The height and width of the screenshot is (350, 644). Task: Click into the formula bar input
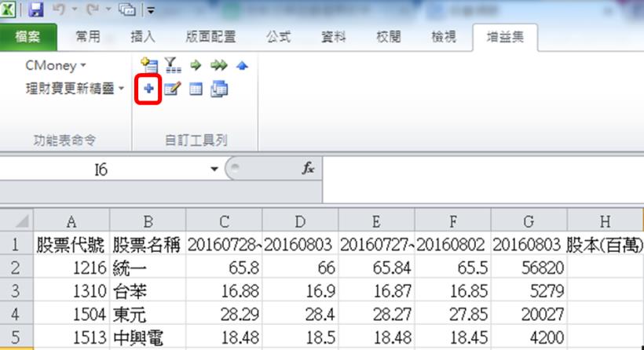(x=484, y=179)
